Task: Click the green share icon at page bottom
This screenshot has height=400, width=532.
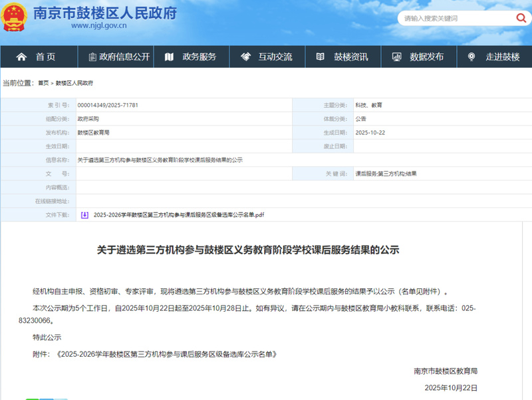Action: [x=32, y=398]
